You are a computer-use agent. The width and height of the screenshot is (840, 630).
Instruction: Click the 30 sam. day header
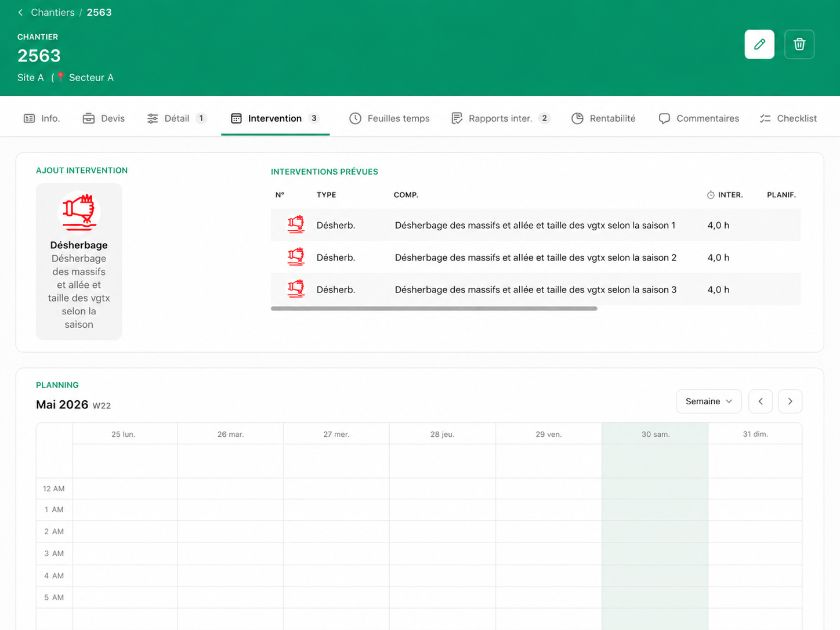point(656,434)
